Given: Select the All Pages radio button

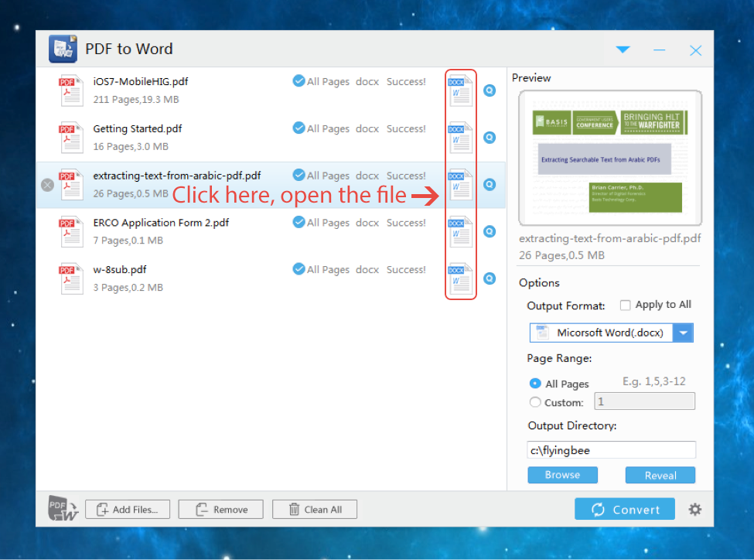Looking at the screenshot, I should coord(534,384).
